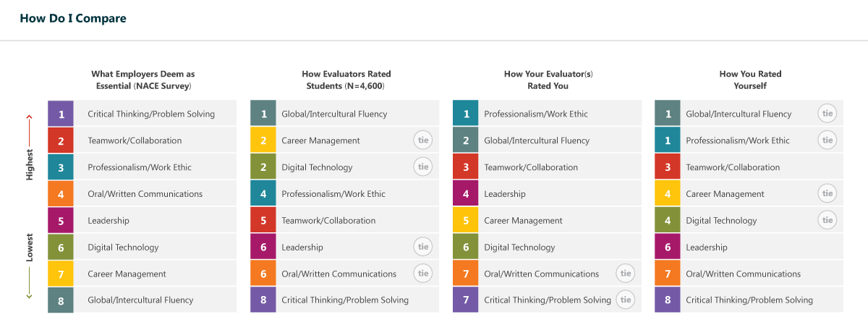The width and height of the screenshot is (868, 325).
Task: Click the tie icon on the Leadership row, rank 6
Action: [423, 247]
